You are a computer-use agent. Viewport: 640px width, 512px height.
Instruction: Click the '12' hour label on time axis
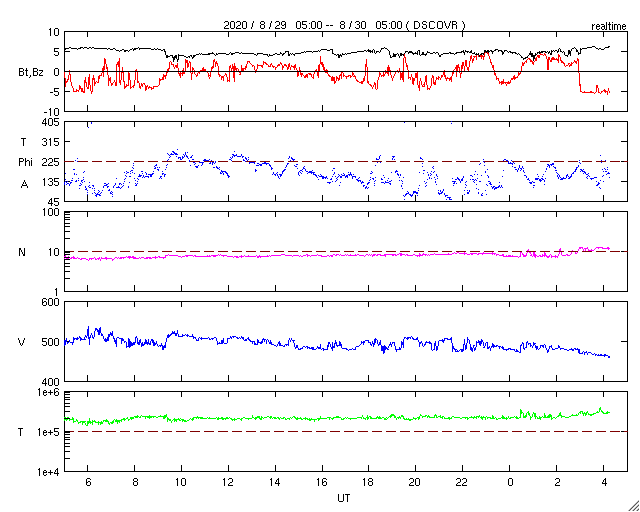click(x=228, y=482)
